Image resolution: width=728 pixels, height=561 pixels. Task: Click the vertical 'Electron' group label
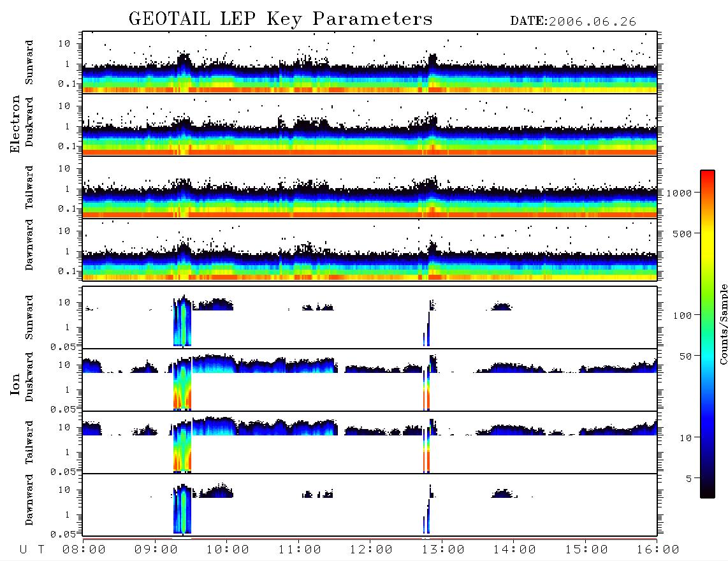[15, 124]
